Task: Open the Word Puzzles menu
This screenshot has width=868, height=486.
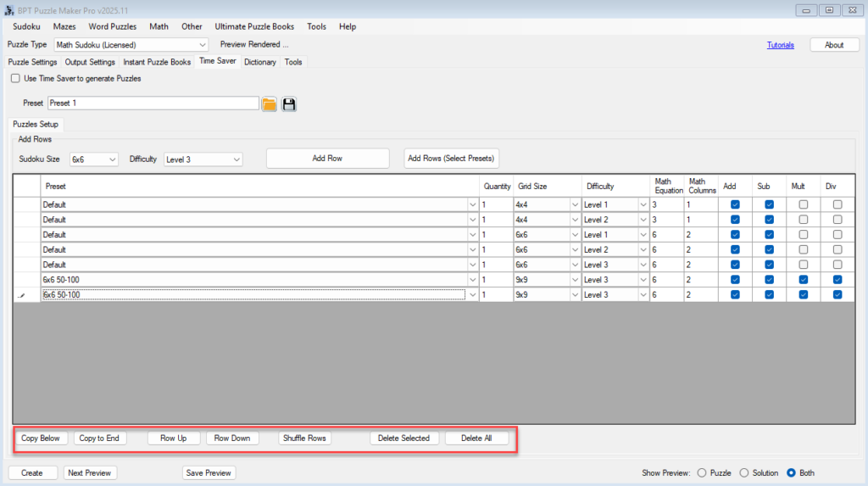Action: point(112,26)
